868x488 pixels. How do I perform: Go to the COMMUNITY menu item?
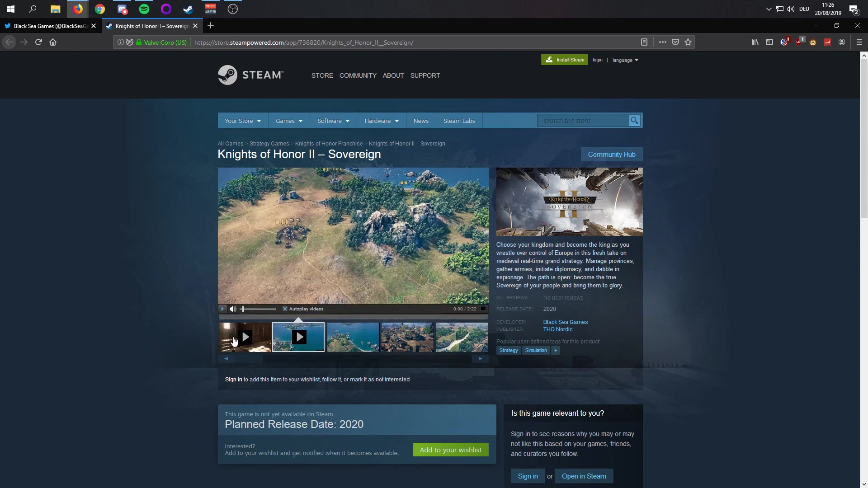(x=358, y=75)
